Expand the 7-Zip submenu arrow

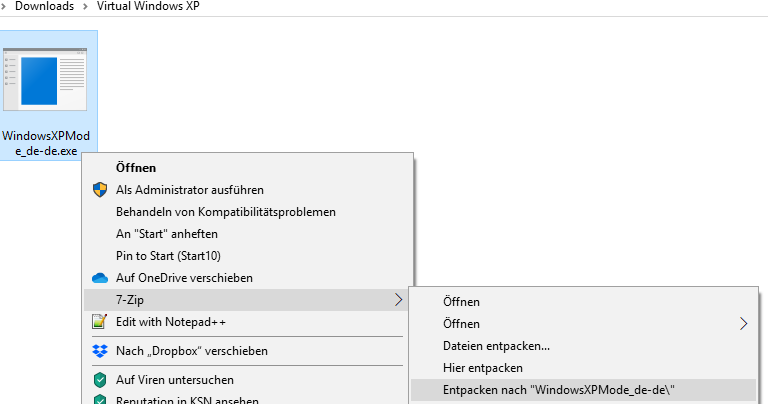398,300
